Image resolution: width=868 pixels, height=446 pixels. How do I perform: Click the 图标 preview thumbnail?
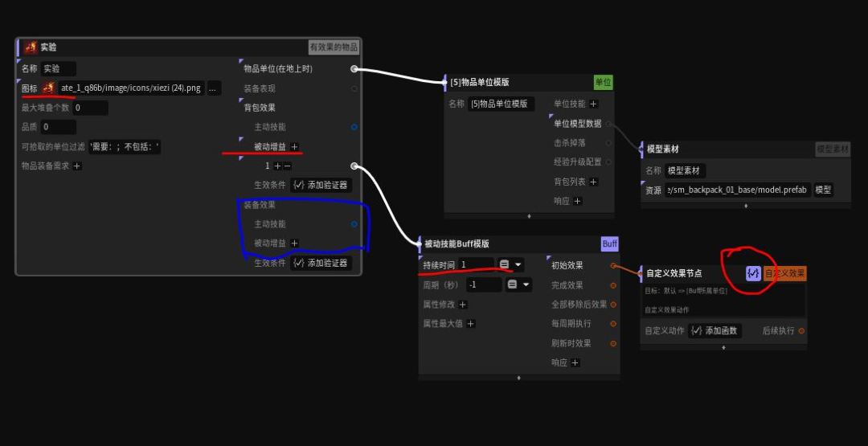(x=49, y=88)
